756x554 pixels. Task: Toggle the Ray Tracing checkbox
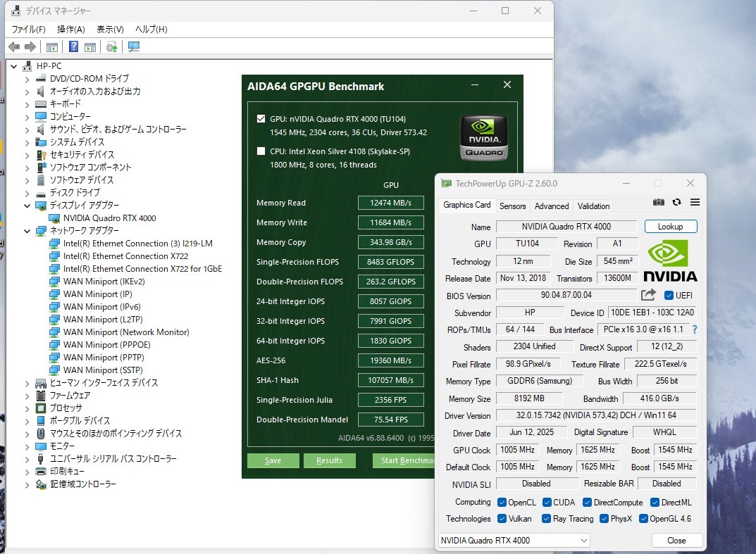tap(546, 519)
